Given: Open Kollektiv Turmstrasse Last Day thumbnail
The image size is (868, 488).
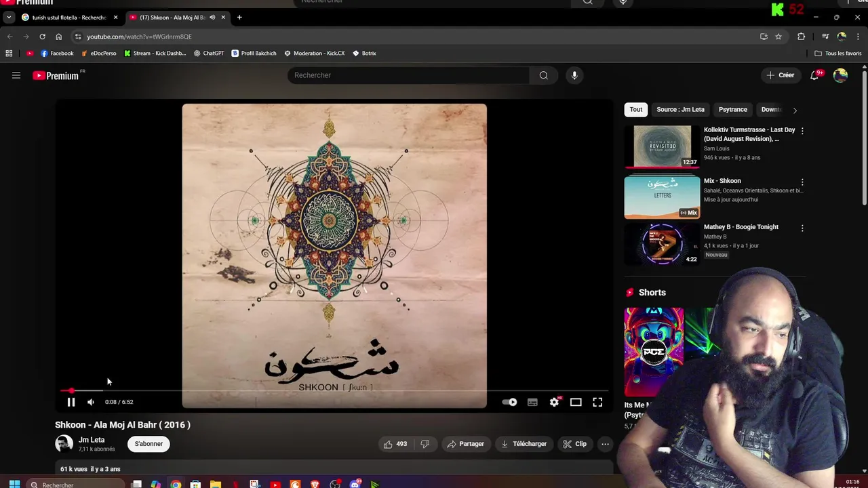Looking at the screenshot, I should 662,146.
